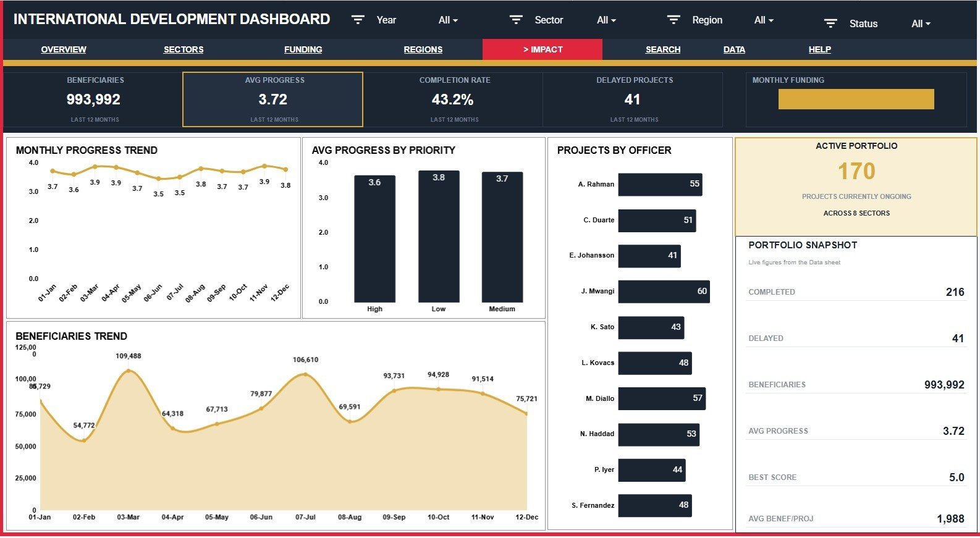Click the Region filter icon
The height and width of the screenshot is (538, 980).
point(674,20)
